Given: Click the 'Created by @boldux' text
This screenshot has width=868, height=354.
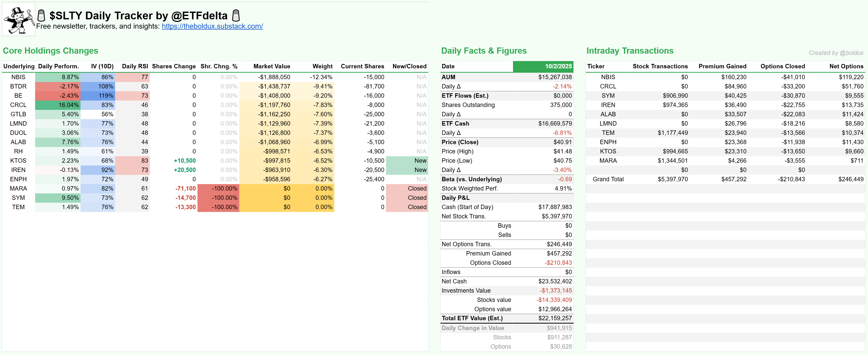Looking at the screenshot, I should pyautogui.click(x=836, y=53).
